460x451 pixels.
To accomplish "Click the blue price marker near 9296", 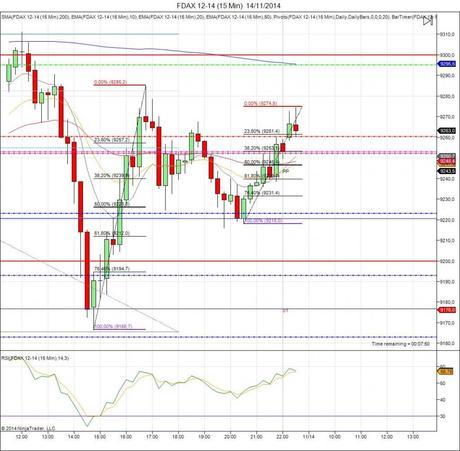I will [x=447, y=64].
